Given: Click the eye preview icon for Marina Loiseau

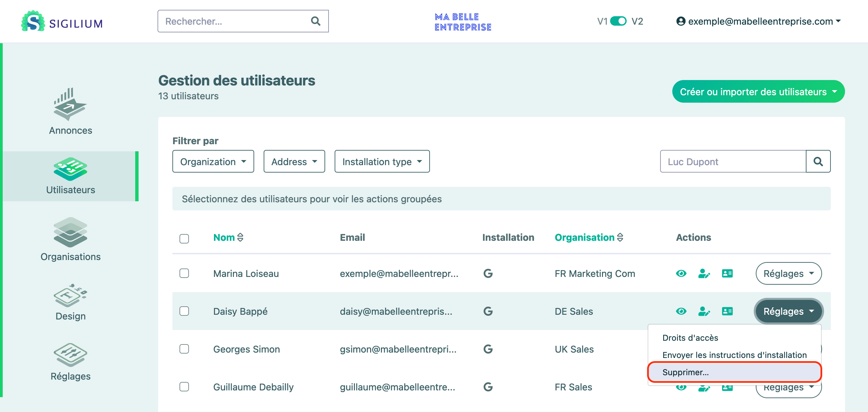Looking at the screenshot, I should [x=681, y=274].
